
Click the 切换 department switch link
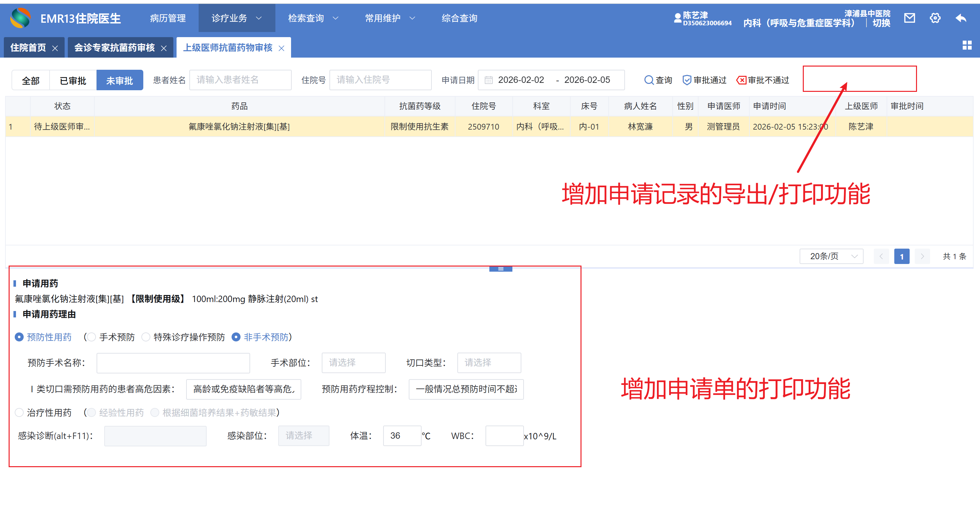coord(881,23)
